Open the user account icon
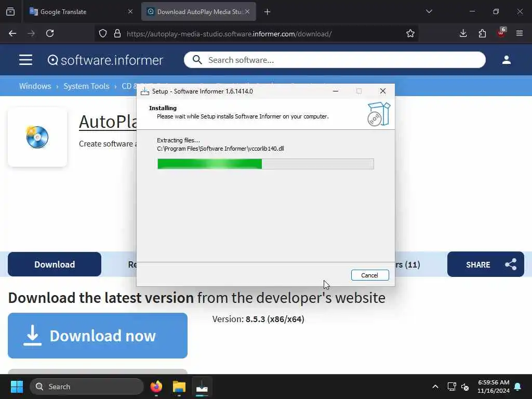The image size is (532, 399). pyautogui.click(x=506, y=60)
